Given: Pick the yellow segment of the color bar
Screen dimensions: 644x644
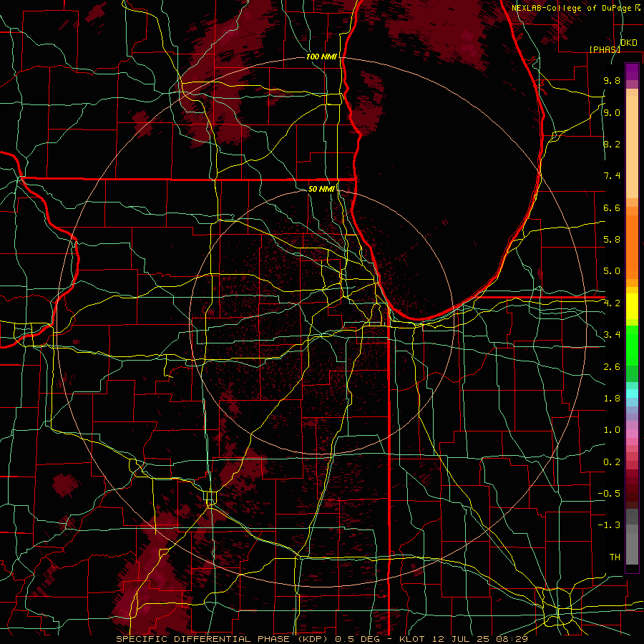Looking at the screenshot, I should pyautogui.click(x=632, y=306).
